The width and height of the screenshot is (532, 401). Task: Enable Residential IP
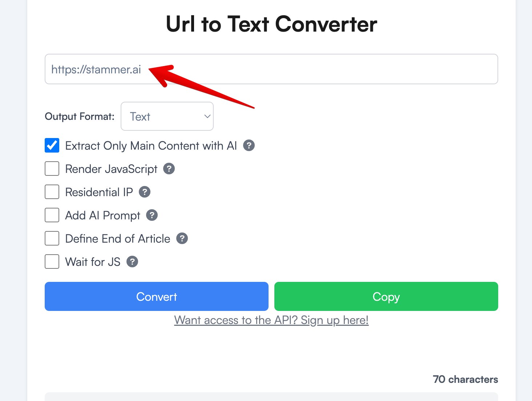52,192
